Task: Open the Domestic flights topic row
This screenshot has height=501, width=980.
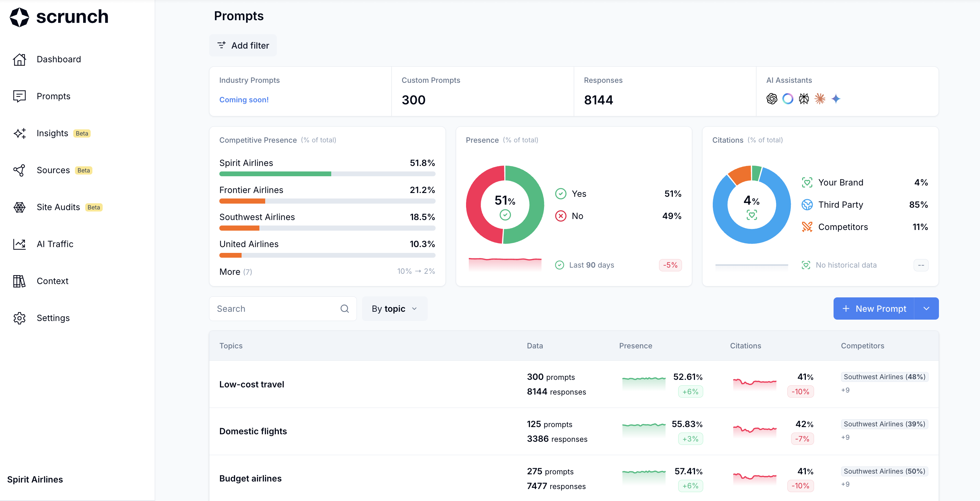Action: pyautogui.click(x=253, y=431)
